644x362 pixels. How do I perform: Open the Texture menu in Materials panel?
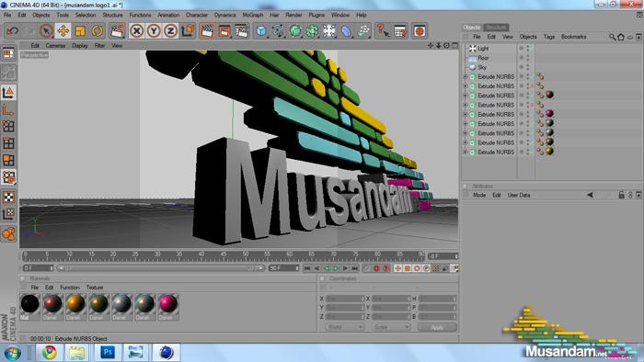tap(95, 288)
